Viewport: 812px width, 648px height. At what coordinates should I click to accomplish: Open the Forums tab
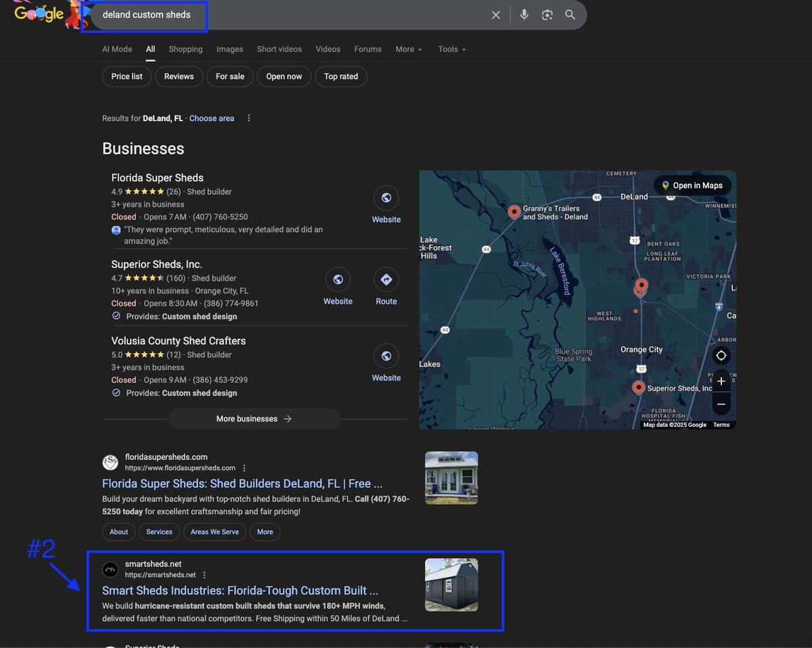coord(368,49)
